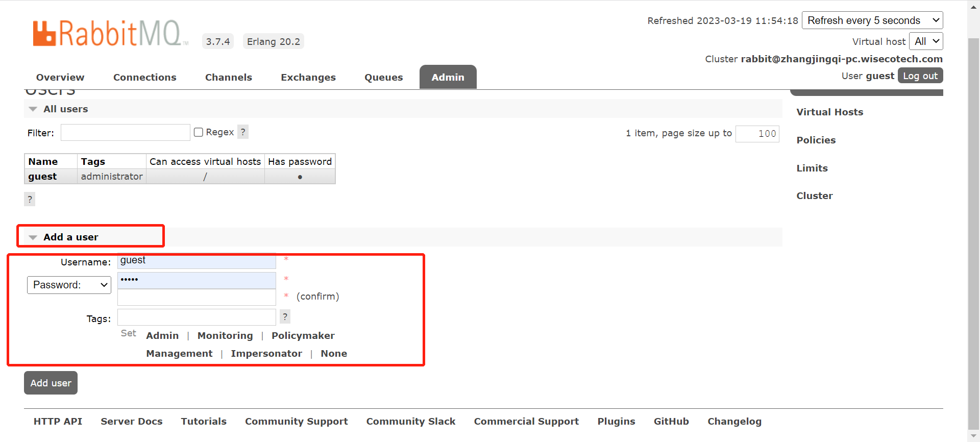
Task: Click the Has password column header
Action: click(x=300, y=162)
